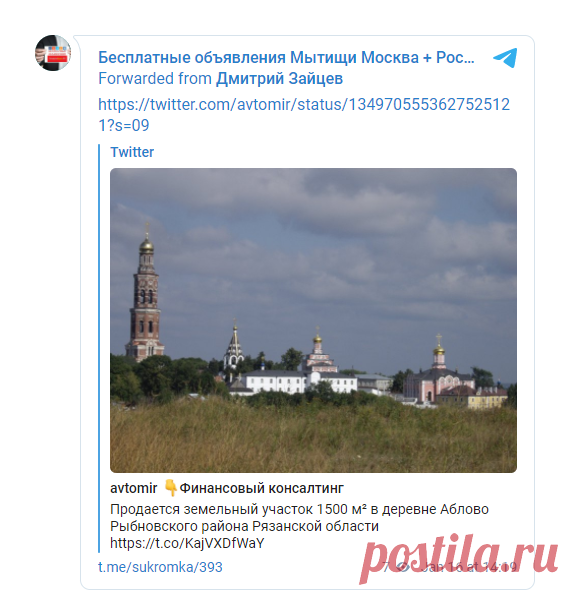Click the avtomir Финансовый консалтинг preview title
578x595 pixels.
point(227,488)
